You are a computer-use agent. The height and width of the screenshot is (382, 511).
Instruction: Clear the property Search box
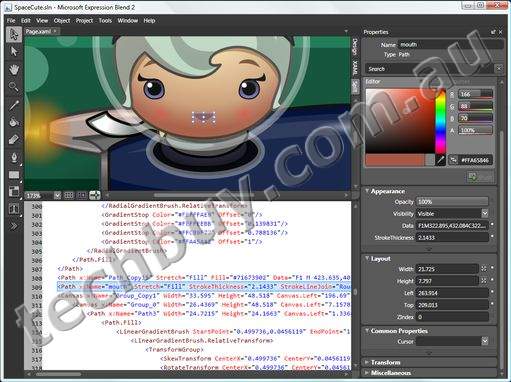point(499,69)
